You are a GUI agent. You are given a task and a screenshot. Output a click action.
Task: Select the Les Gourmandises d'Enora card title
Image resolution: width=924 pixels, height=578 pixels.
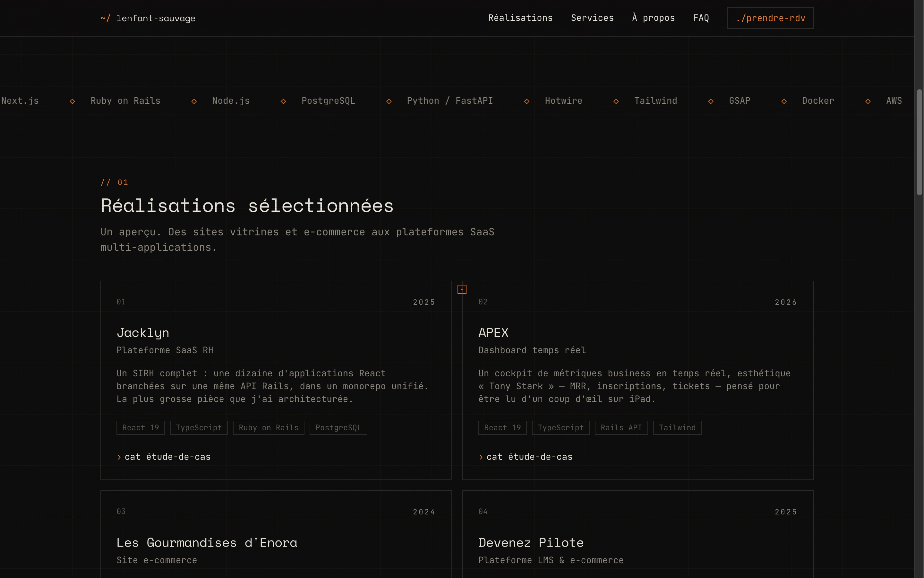coord(207,542)
